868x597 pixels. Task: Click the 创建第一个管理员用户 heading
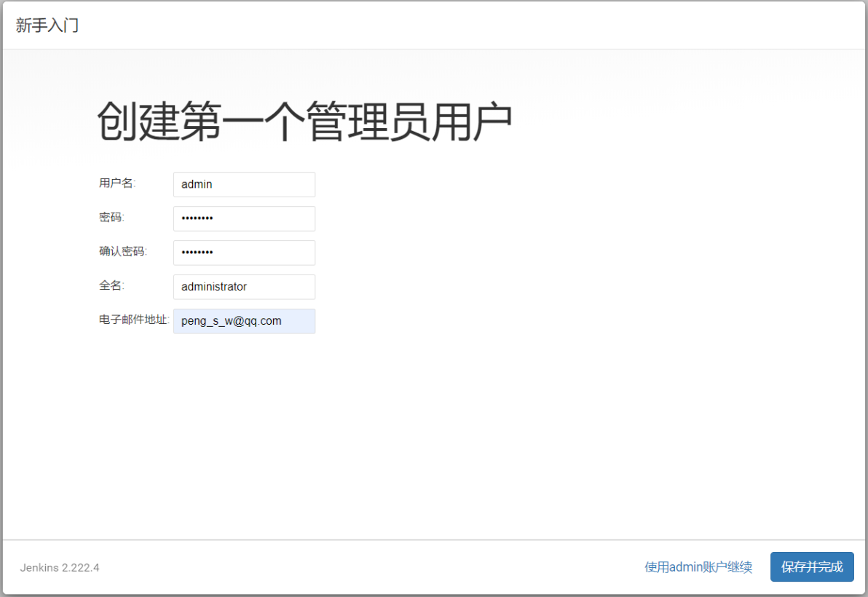[304, 121]
